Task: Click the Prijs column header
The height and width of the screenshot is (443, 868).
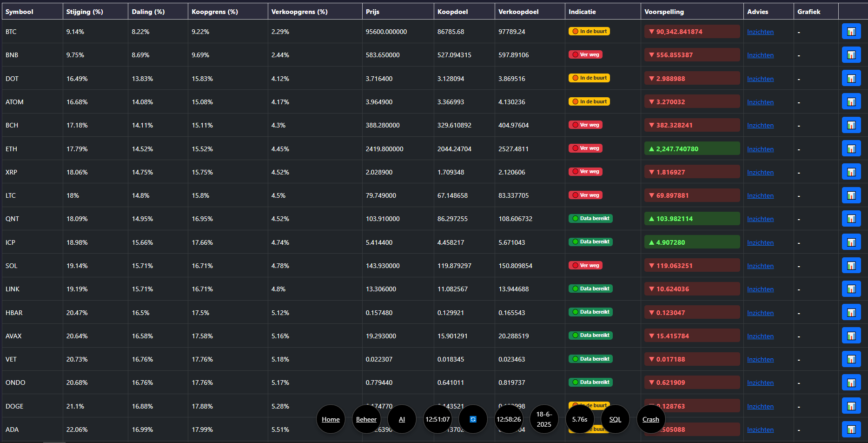Action: [x=372, y=12]
